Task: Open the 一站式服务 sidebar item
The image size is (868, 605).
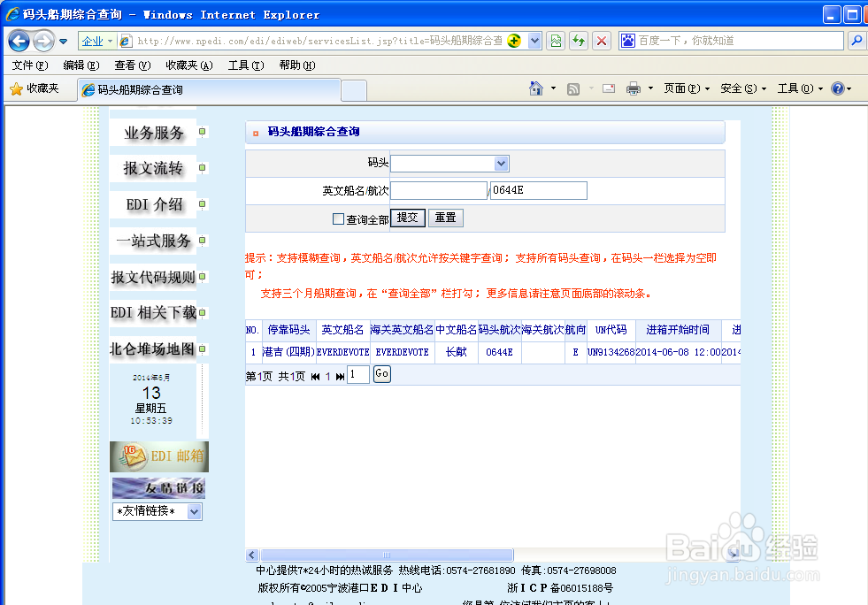Action: (x=153, y=241)
